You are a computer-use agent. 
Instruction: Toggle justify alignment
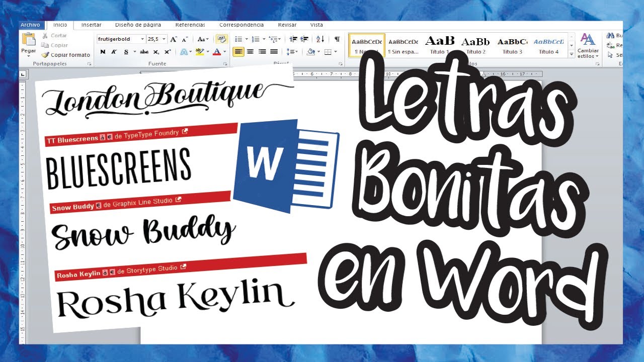click(274, 52)
